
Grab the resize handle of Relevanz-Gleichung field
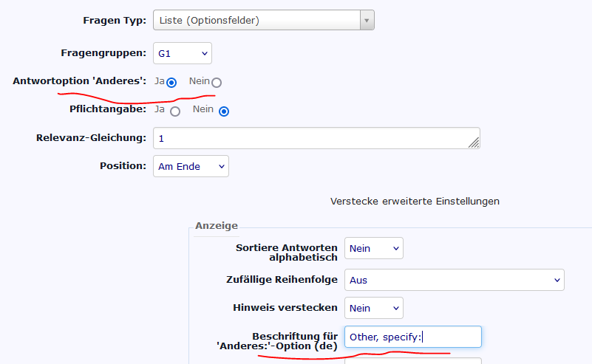474,143
